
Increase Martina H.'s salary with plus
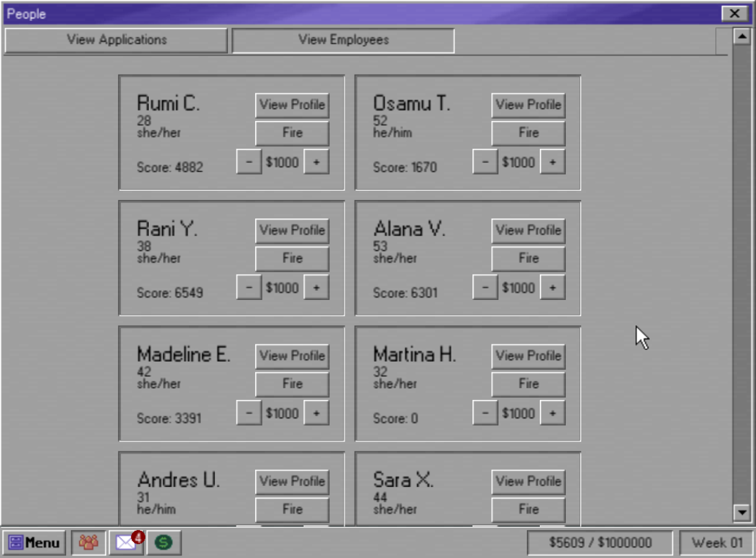[553, 413]
